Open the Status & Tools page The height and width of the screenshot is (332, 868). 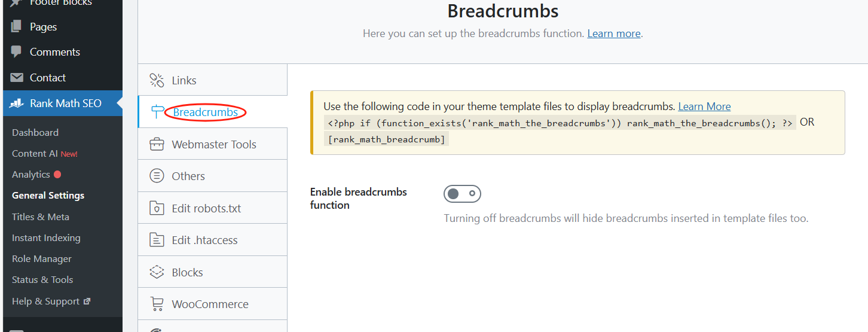pyautogui.click(x=42, y=279)
